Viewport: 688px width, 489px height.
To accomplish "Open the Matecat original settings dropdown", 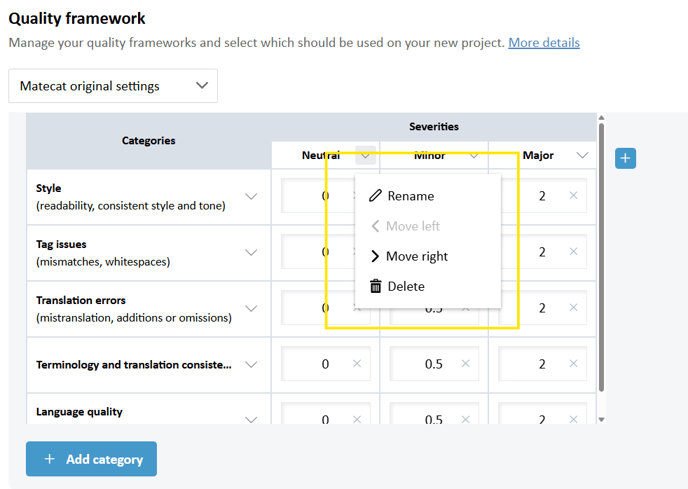I will (113, 86).
